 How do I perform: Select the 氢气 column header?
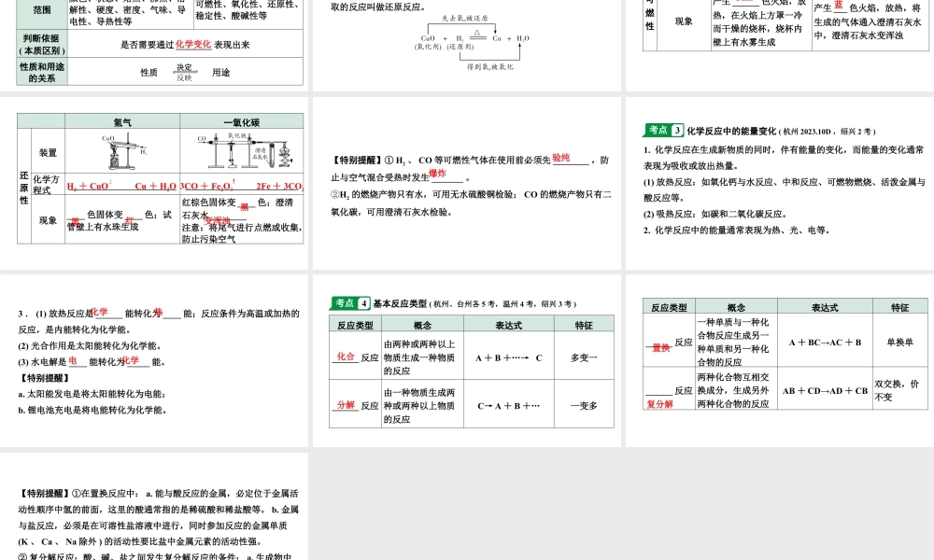123,121
